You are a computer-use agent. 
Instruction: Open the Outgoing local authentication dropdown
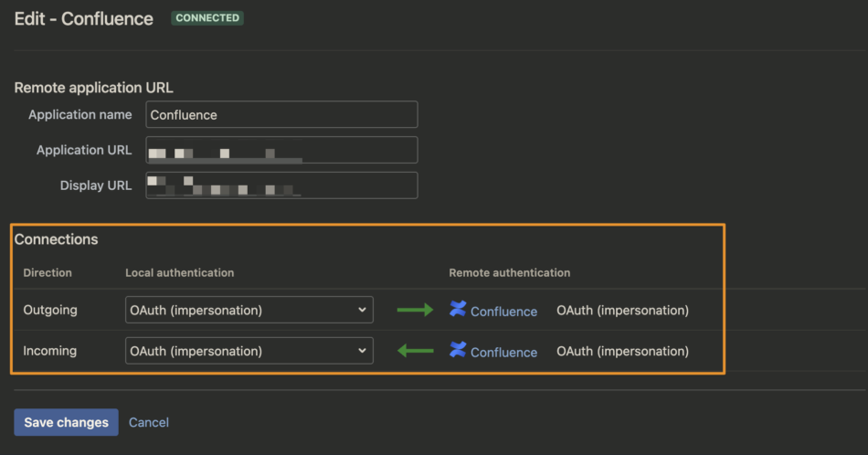249,310
